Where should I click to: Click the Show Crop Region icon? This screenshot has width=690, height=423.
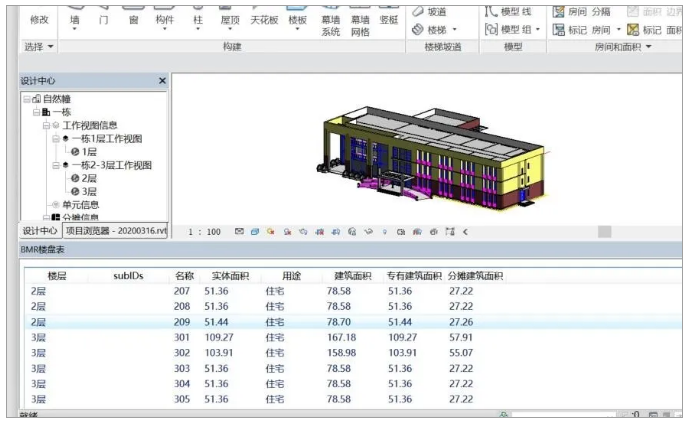pos(336,232)
